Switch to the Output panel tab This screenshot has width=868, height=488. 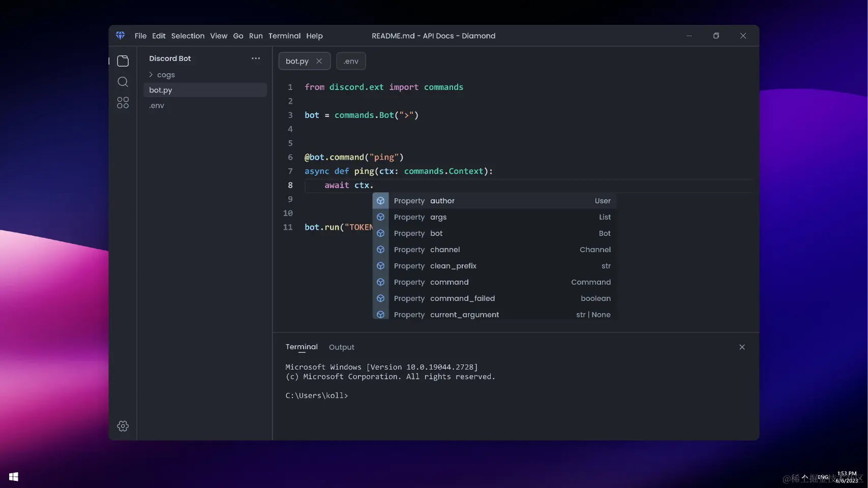342,347
